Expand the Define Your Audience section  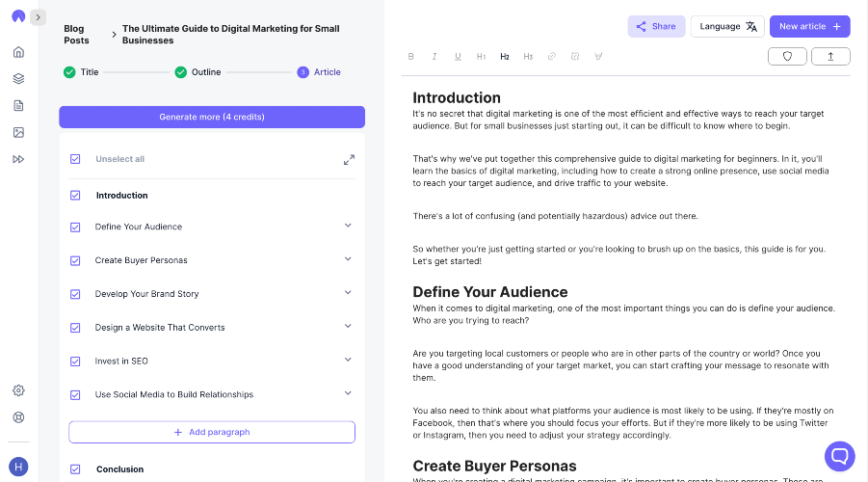click(x=348, y=227)
